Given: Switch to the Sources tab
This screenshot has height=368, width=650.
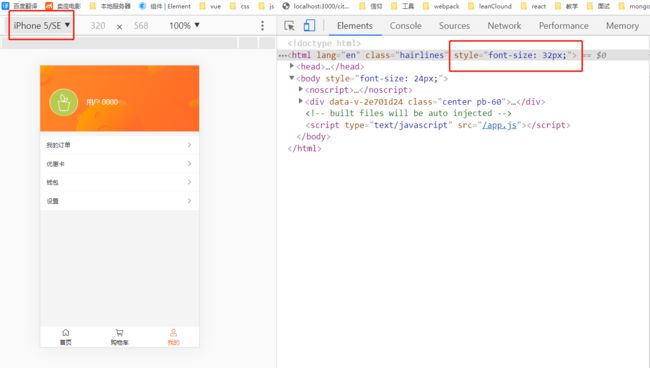Looking at the screenshot, I should [x=454, y=26].
